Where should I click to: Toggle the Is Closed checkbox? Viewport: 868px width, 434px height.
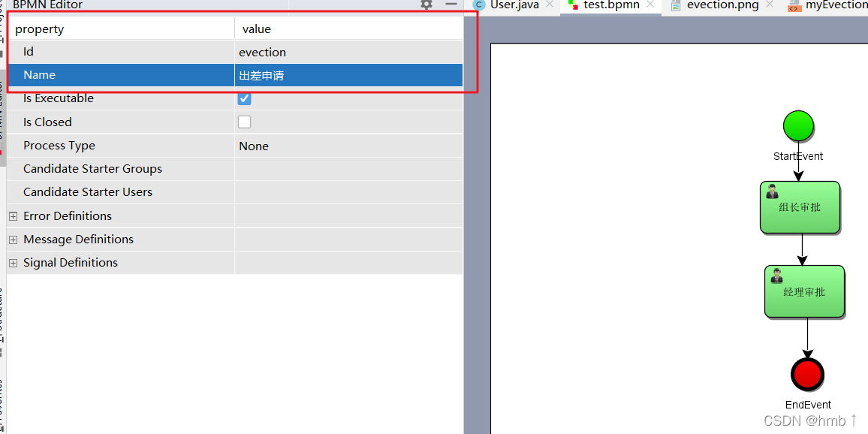click(x=244, y=122)
